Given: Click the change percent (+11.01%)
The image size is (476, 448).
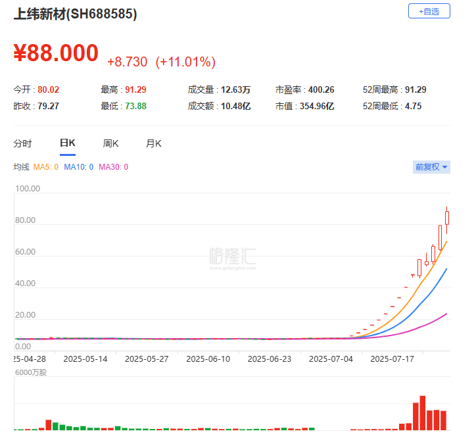Looking at the screenshot, I should tap(185, 62).
